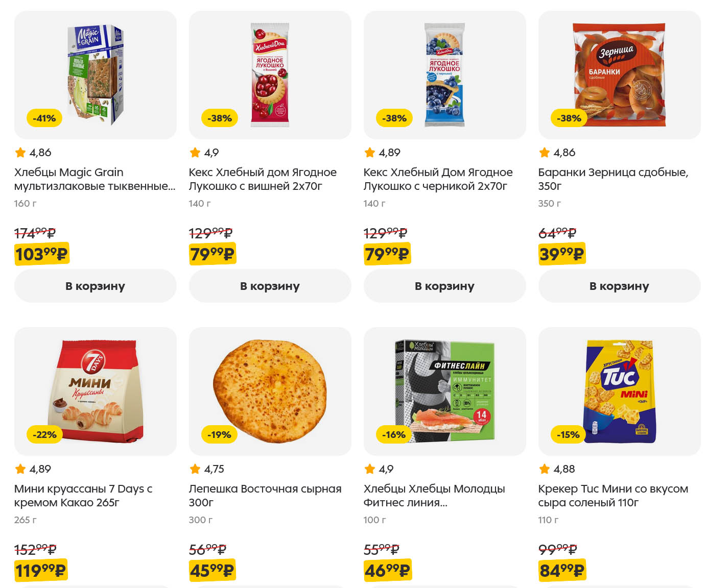
Task: Open the Мини круассаны 7 Days title link
Action: tap(83, 496)
